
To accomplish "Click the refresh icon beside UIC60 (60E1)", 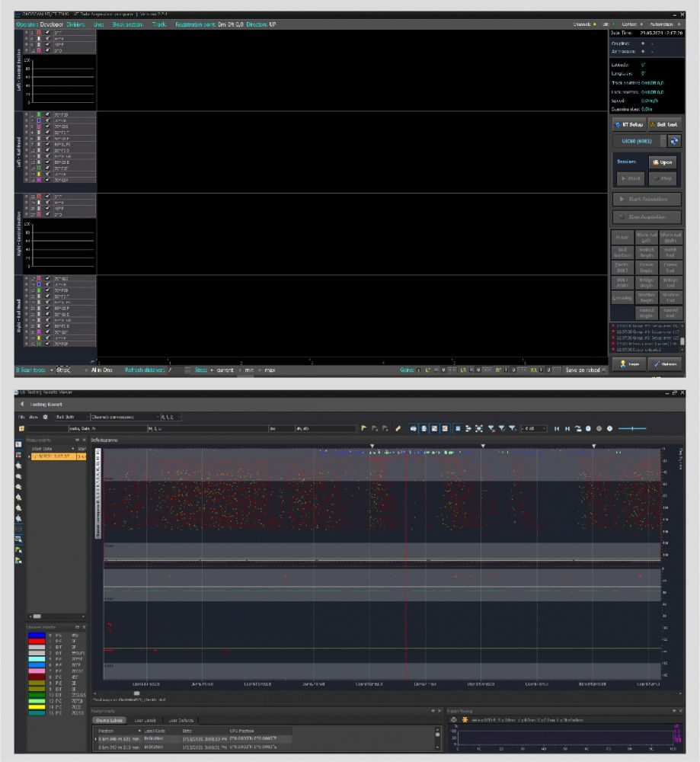I will coord(673,142).
